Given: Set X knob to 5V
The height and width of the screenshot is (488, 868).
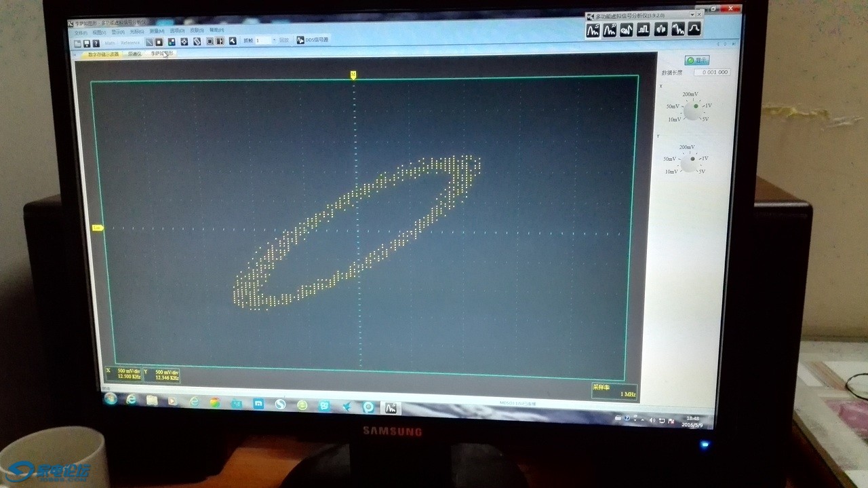Looking at the screenshot, I should (x=705, y=119).
